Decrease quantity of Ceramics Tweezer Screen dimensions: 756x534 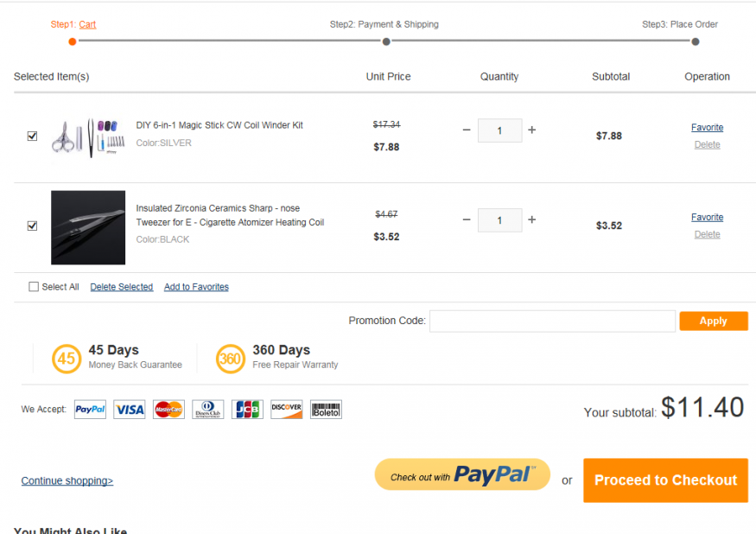[467, 219]
